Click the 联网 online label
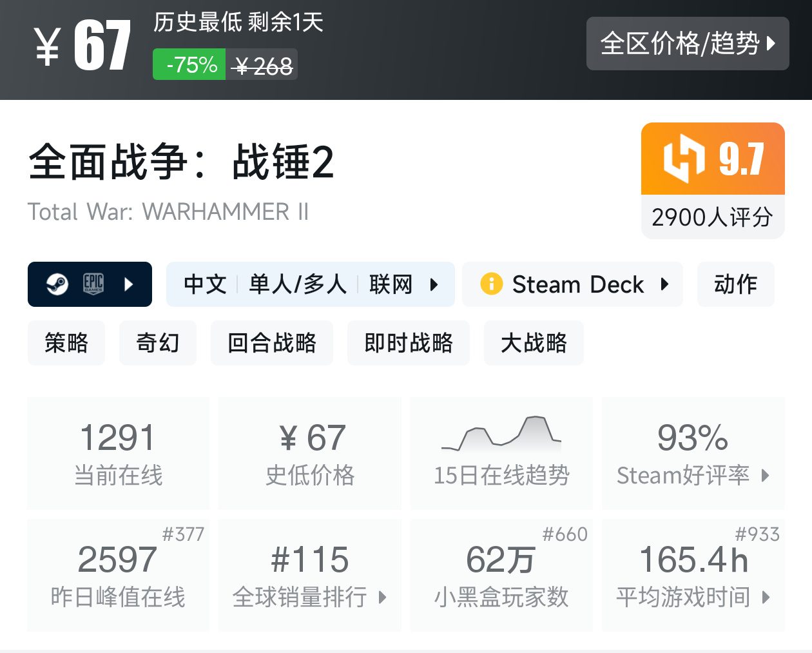 pos(391,284)
